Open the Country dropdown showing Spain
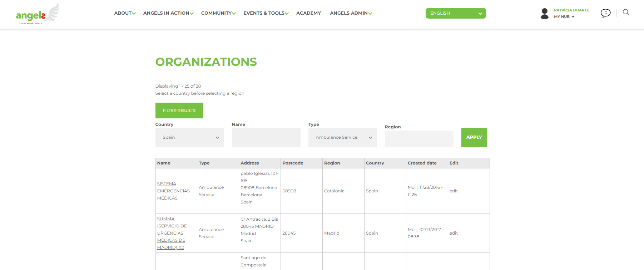644x270 pixels. point(190,137)
